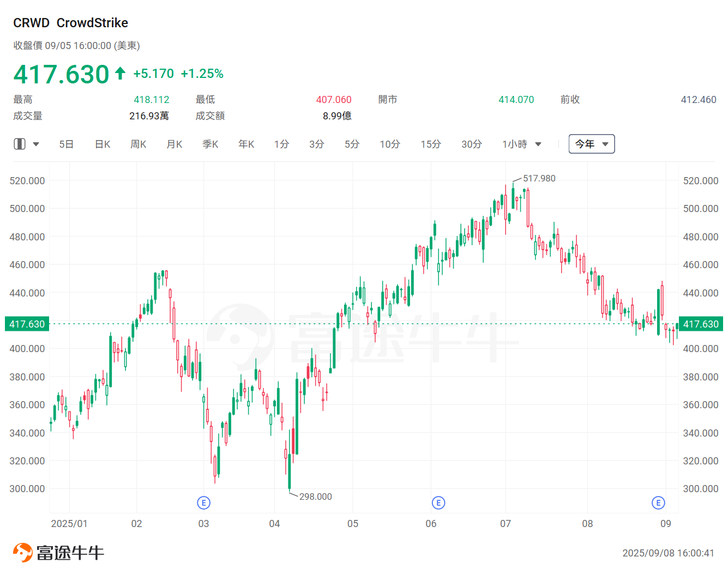Open the 今年 time range dropdown
728x575 pixels.
point(592,143)
